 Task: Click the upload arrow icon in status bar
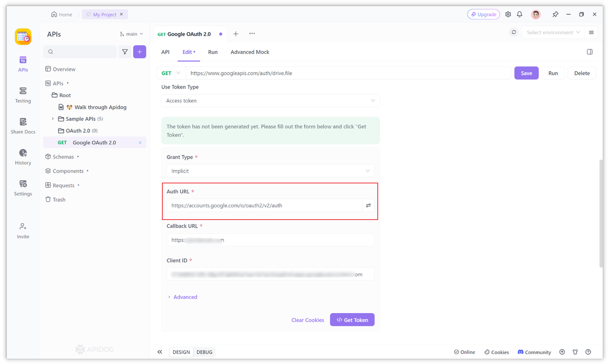point(562,352)
